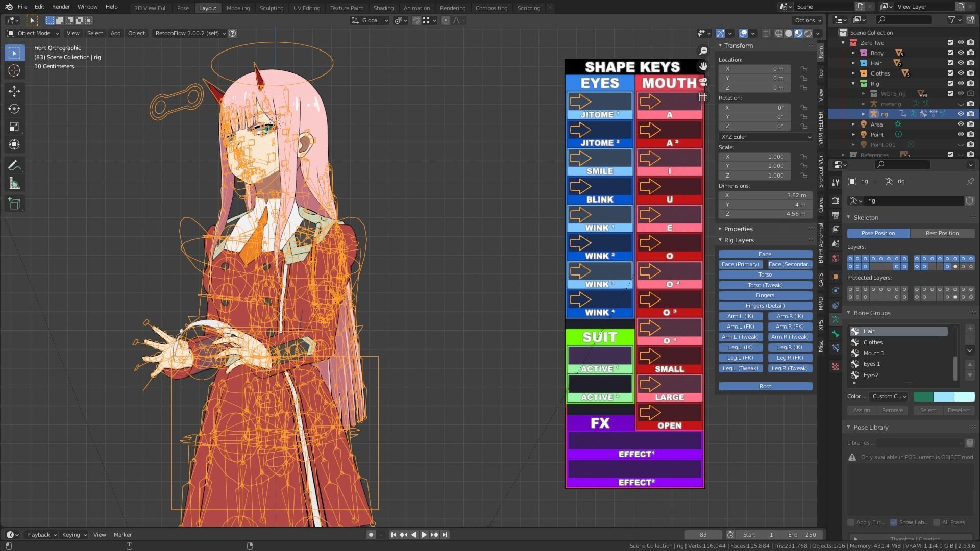Switch to the Animation workspace tab

tap(416, 8)
